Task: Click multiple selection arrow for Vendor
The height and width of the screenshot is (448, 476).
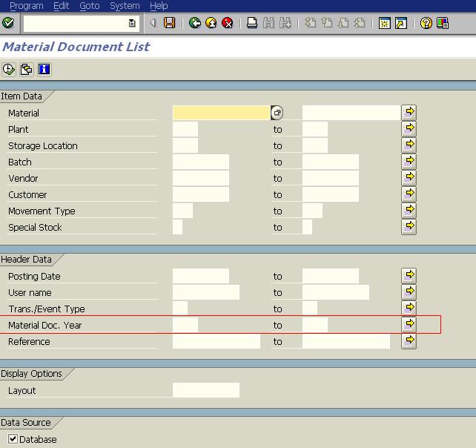Action: [409, 178]
